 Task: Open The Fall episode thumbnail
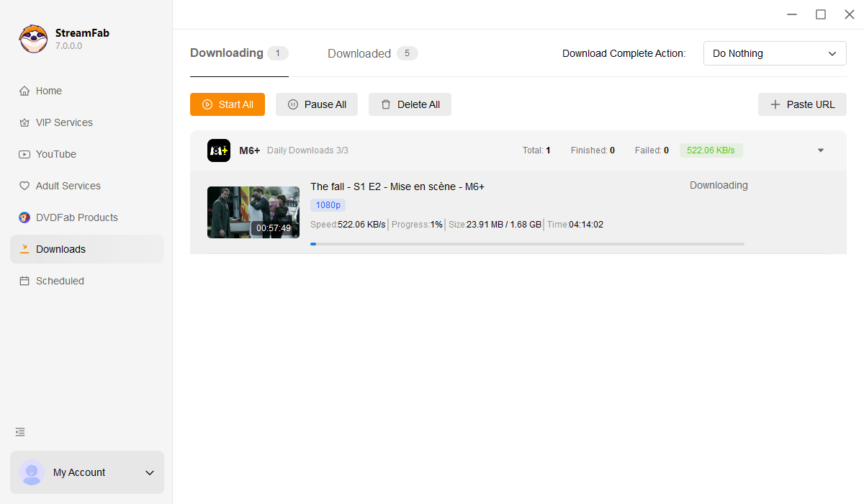coord(253,212)
